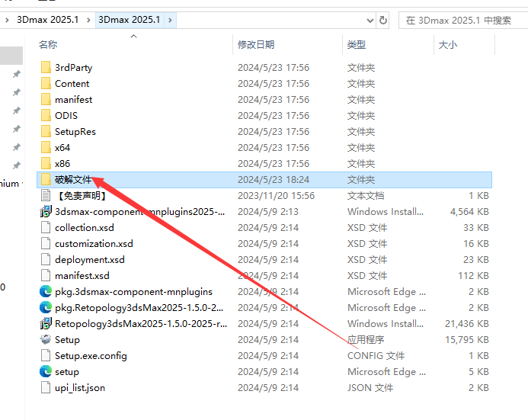Screen dimensions: 528x420
Task: Click the 文本文档 type cell
Action: pos(366,196)
